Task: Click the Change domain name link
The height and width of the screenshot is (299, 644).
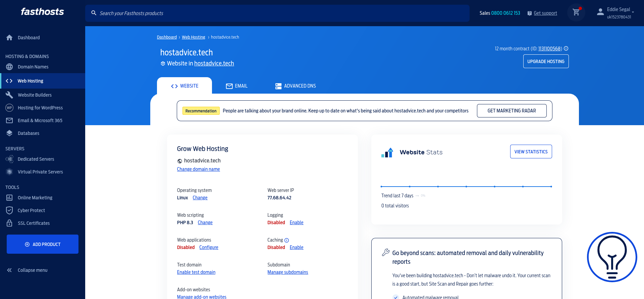Action: (199, 169)
